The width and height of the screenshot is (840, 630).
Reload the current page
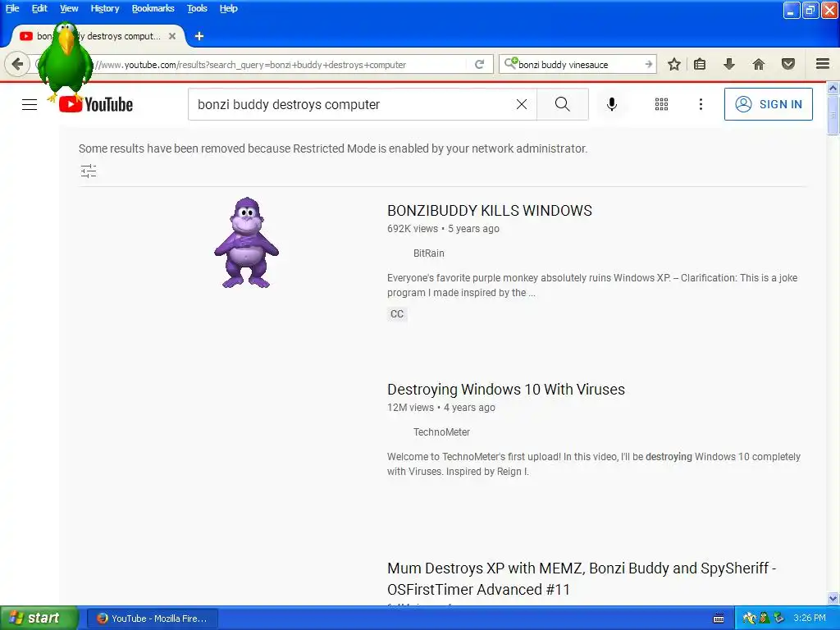coord(479,64)
